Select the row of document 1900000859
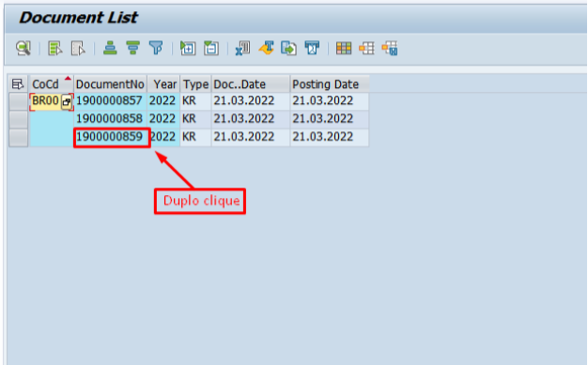The height and width of the screenshot is (365, 588). point(18,138)
